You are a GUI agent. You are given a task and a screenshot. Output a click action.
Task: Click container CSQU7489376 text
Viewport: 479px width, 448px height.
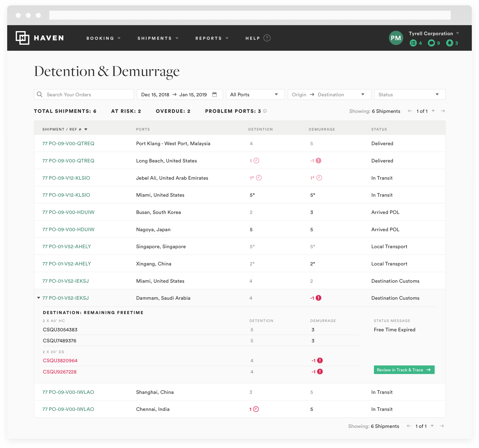(x=59, y=341)
